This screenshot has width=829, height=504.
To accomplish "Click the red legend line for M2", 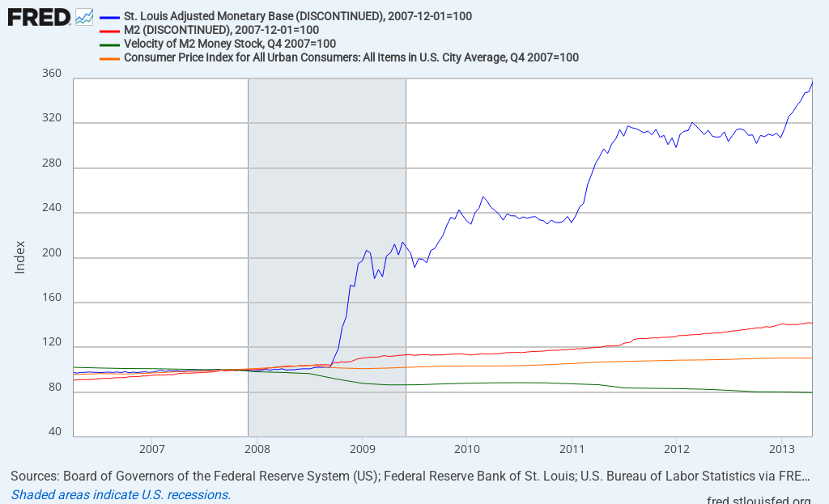I will click(109, 32).
